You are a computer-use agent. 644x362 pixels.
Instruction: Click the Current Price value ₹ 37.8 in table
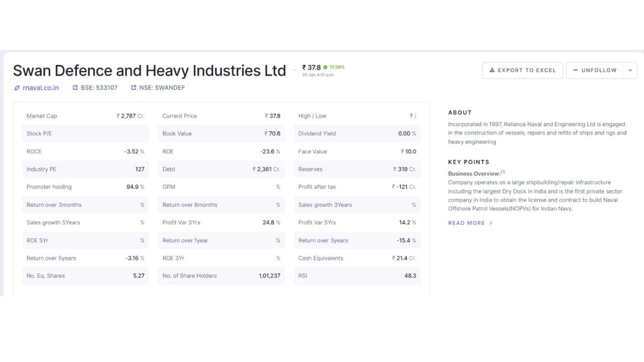pos(273,116)
